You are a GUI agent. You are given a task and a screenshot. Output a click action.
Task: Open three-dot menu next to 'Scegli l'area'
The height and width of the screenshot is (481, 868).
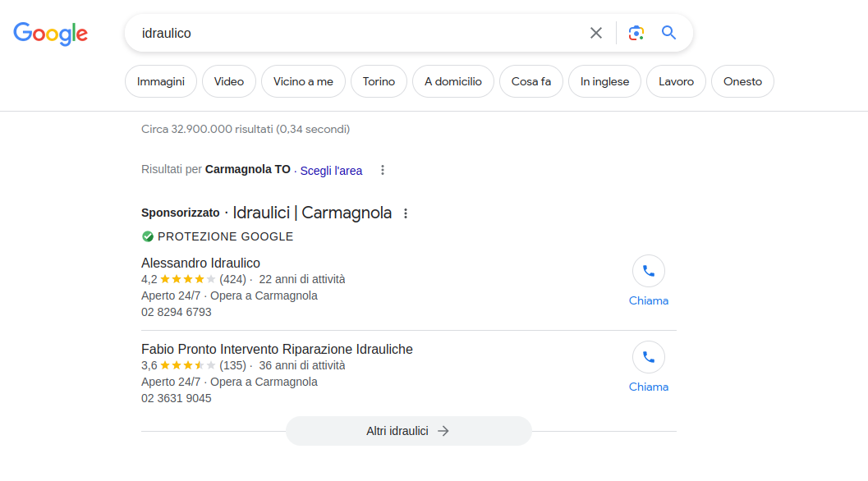382,170
